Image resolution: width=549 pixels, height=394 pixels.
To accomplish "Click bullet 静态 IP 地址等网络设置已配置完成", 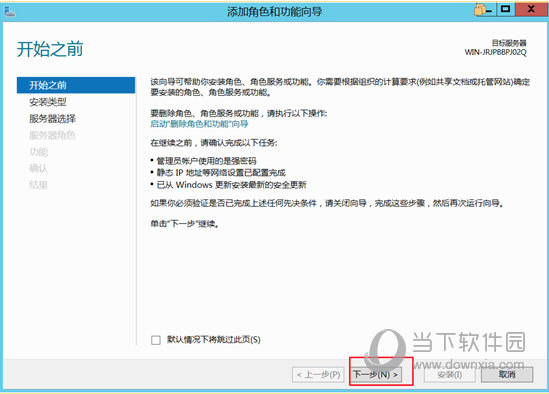I will point(221,173).
